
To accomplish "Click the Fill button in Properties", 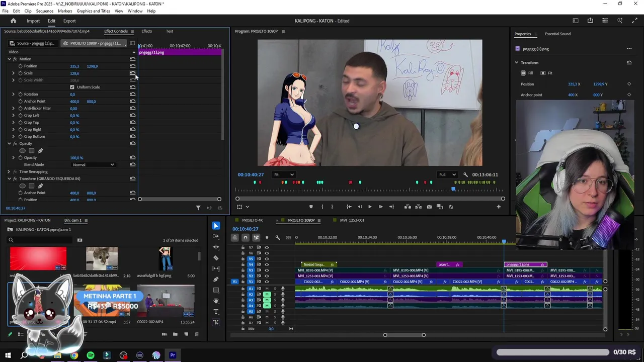I will pyautogui.click(x=527, y=73).
